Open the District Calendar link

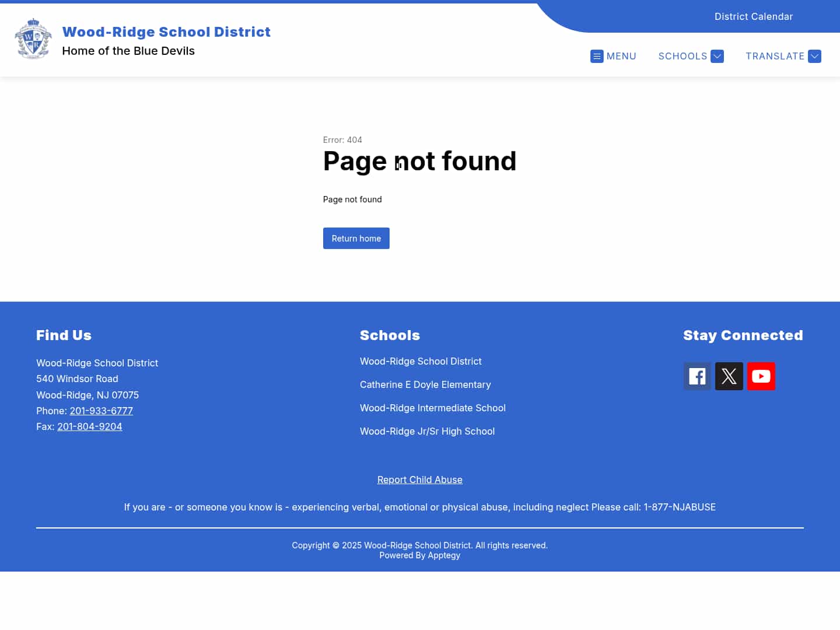(753, 16)
